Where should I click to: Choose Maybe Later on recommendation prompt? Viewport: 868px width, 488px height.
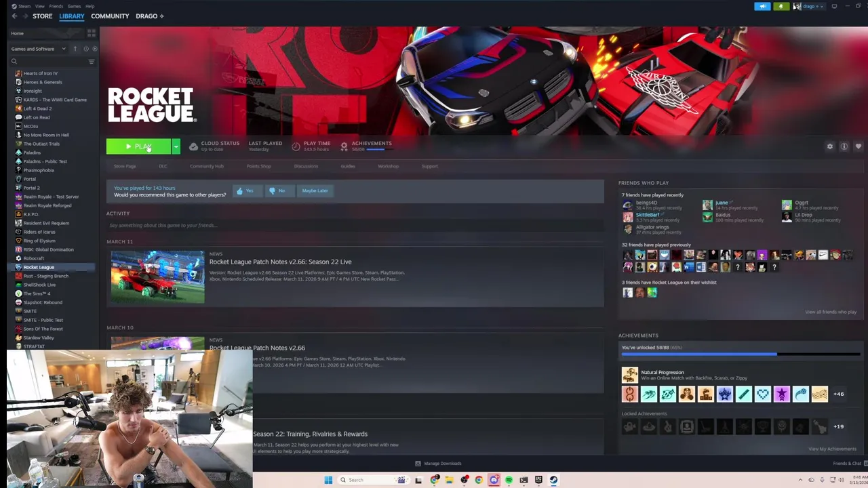[315, 190]
